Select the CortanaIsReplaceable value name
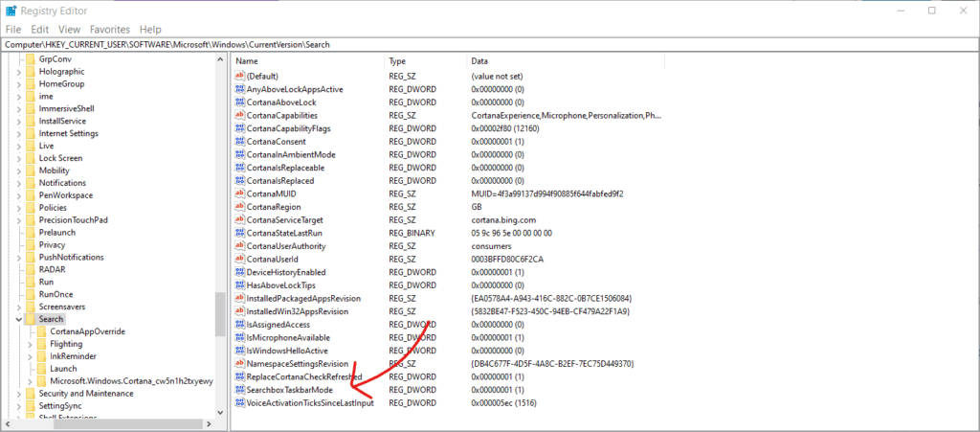Viewport: 980px width, 432px height. (x=285, y=168)
